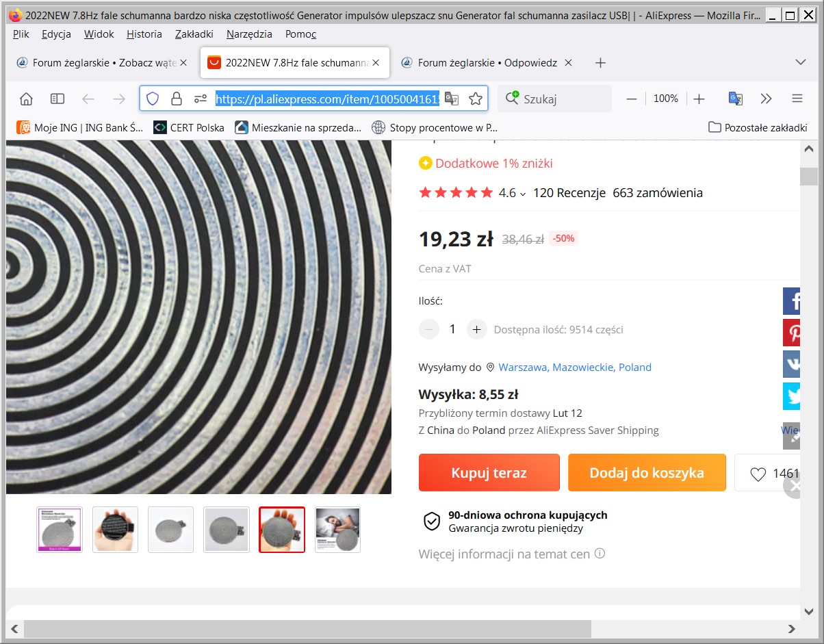Click vertical scrollbar up arrow
The width and height of the screenshot is (824, 644).
(x=809, y=149)
